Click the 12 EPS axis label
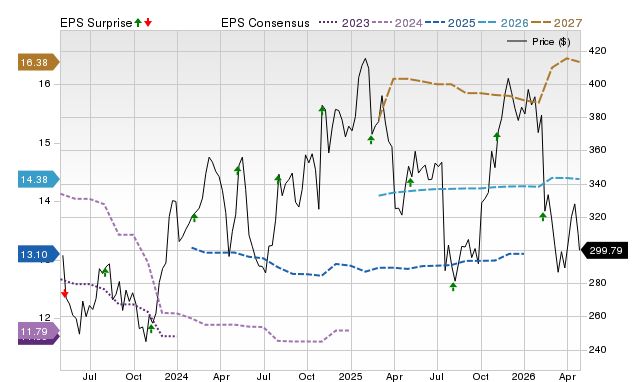The image size is (640, 382). pyautogui.click(x=45, y=318)
